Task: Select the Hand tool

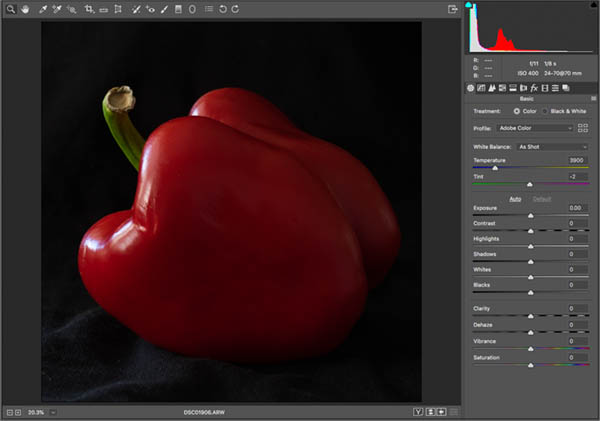Action: click(25, 9)
